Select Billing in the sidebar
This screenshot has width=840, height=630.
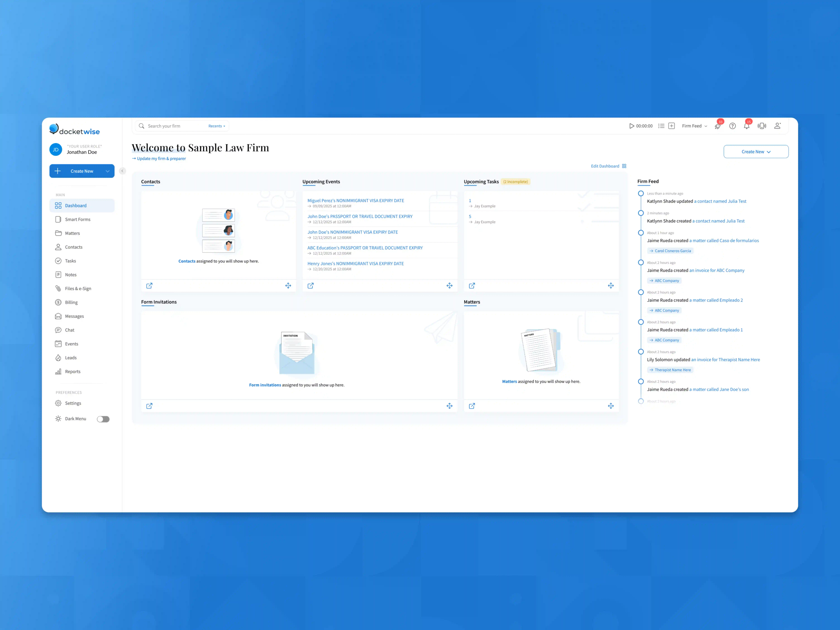pos(71,302)
